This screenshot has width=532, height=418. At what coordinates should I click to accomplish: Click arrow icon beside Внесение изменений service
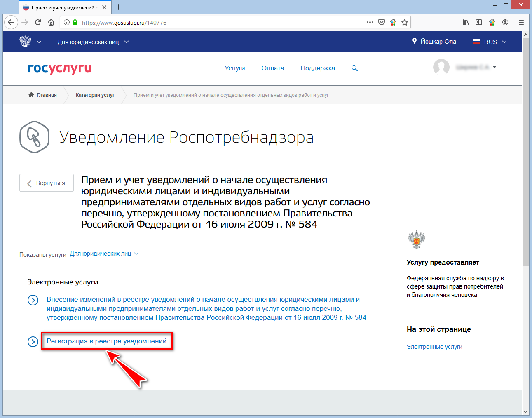[33, 300]
